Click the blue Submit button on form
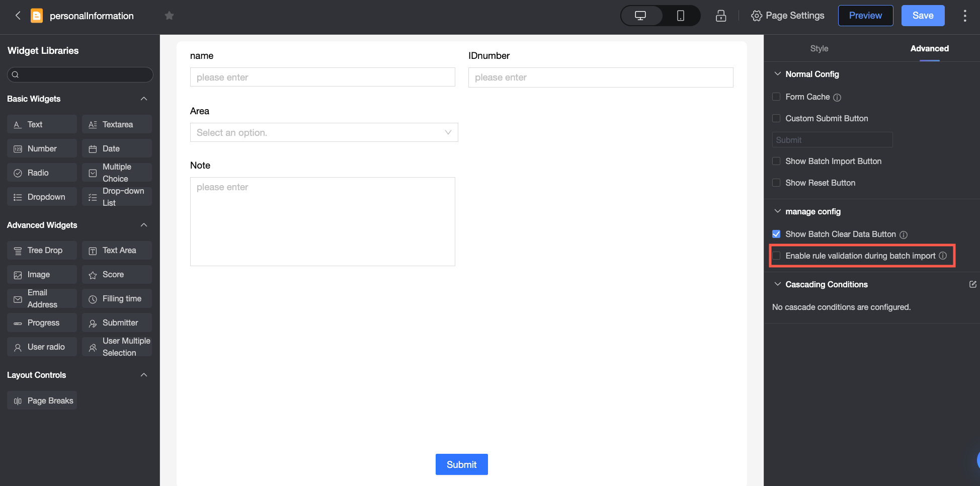 click(x=461, y=464)
